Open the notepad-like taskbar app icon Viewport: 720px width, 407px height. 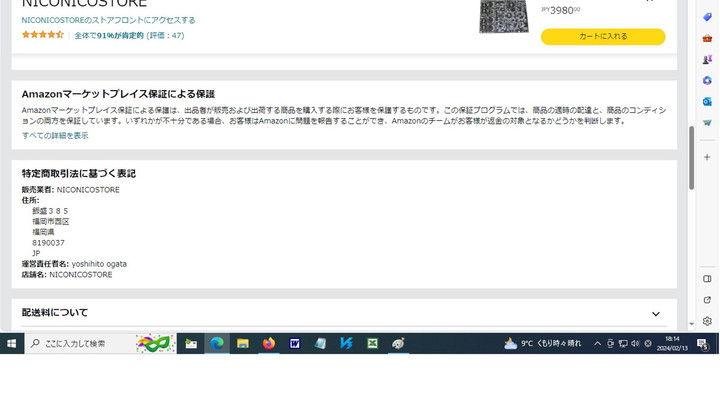(321, 344)
